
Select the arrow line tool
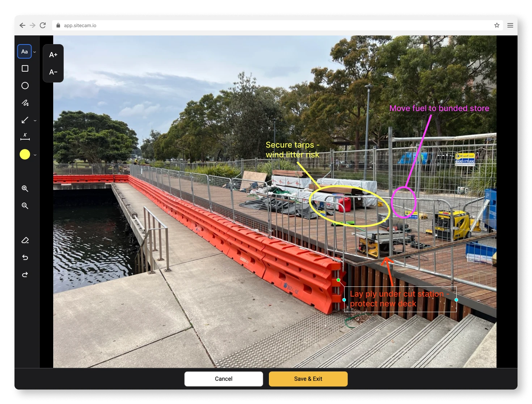click(25, 120)
